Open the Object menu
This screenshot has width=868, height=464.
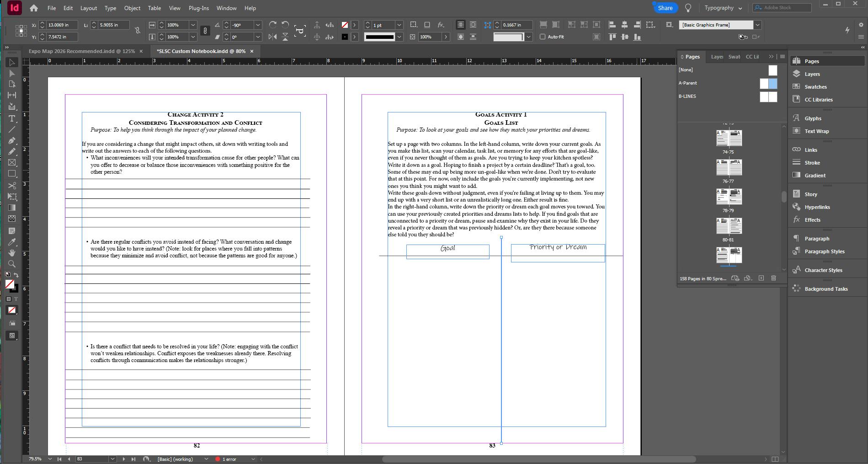pos(132,8)
